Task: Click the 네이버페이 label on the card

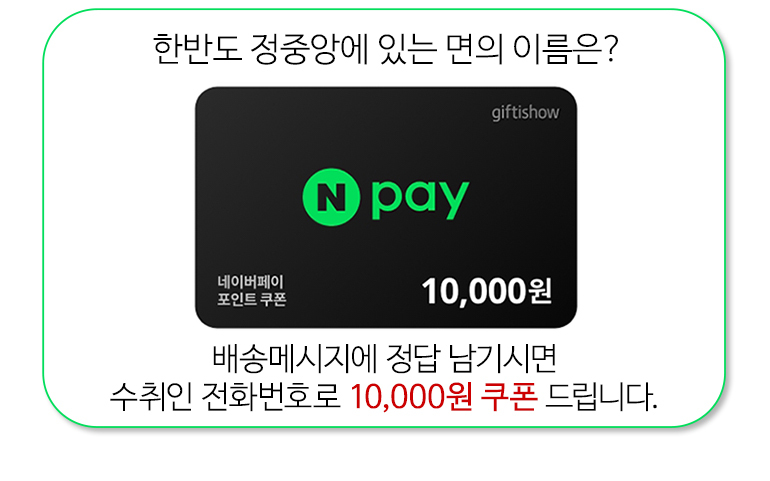Action: click(x=250, y=282)
